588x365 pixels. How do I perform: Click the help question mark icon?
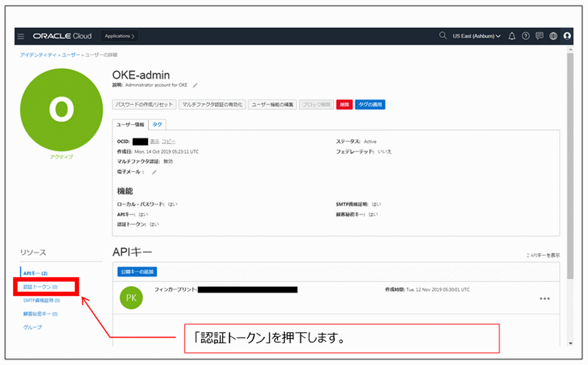(x=525, y=36)
